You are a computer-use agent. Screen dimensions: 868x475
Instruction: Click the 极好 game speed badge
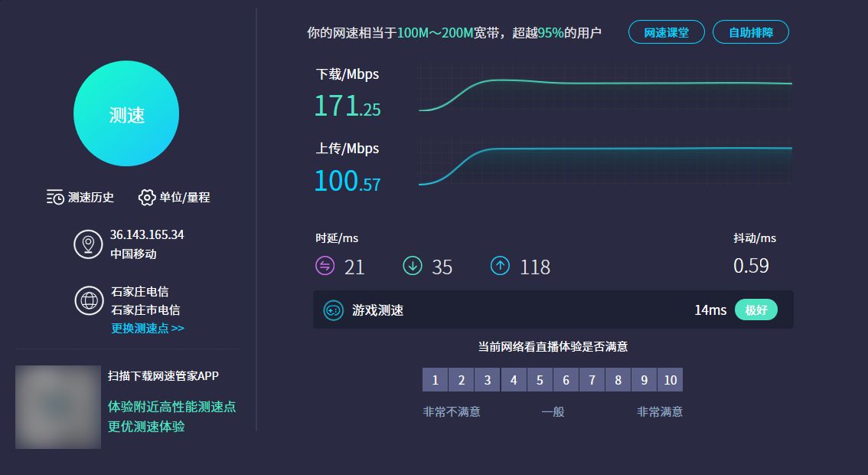point(755,310)
